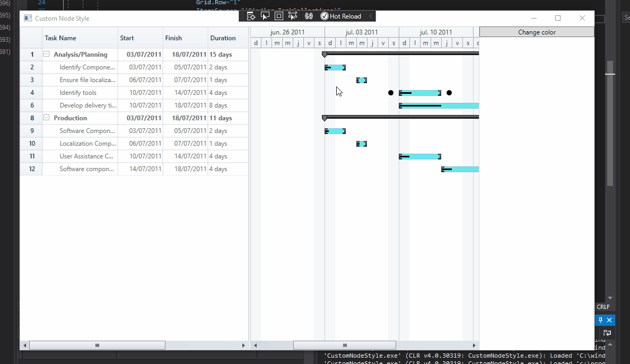Click the grid's right scroll arrow
The height and width of the screenshot is (364, 630).
(x=243, y=345)
